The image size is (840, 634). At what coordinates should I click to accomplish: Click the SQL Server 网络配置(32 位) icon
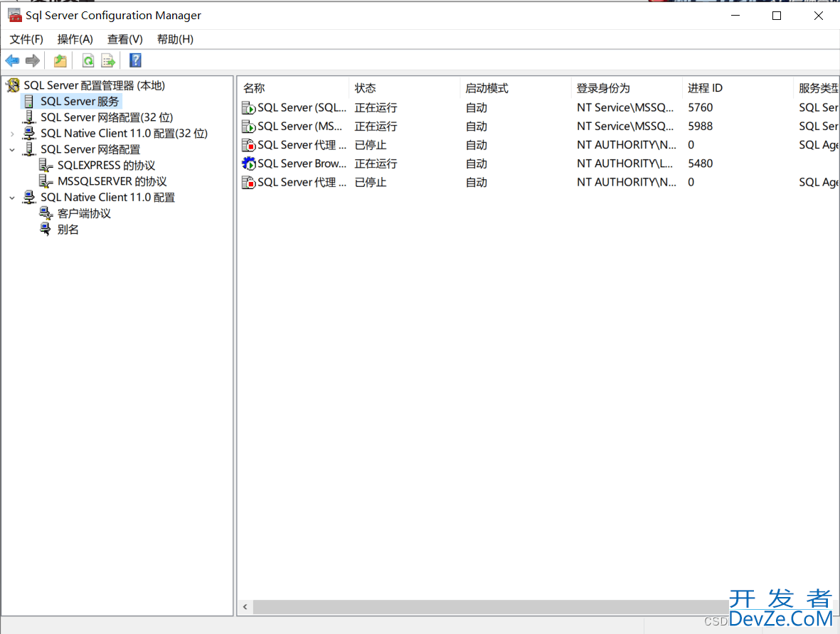tap(29, 117)
